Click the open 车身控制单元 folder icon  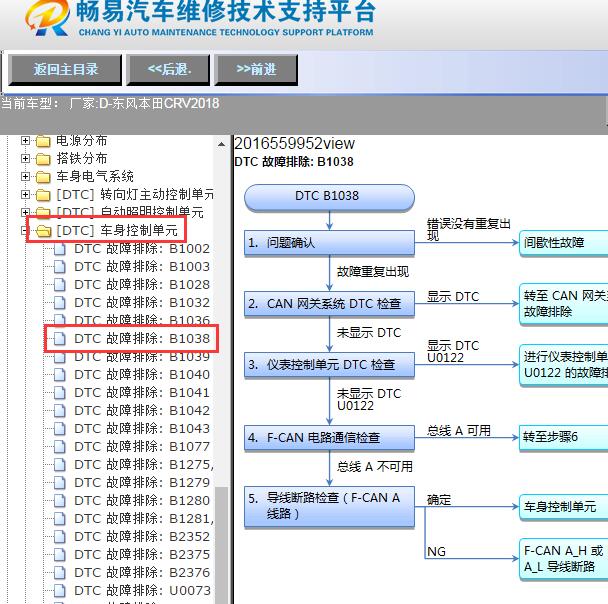pos(43,231)
